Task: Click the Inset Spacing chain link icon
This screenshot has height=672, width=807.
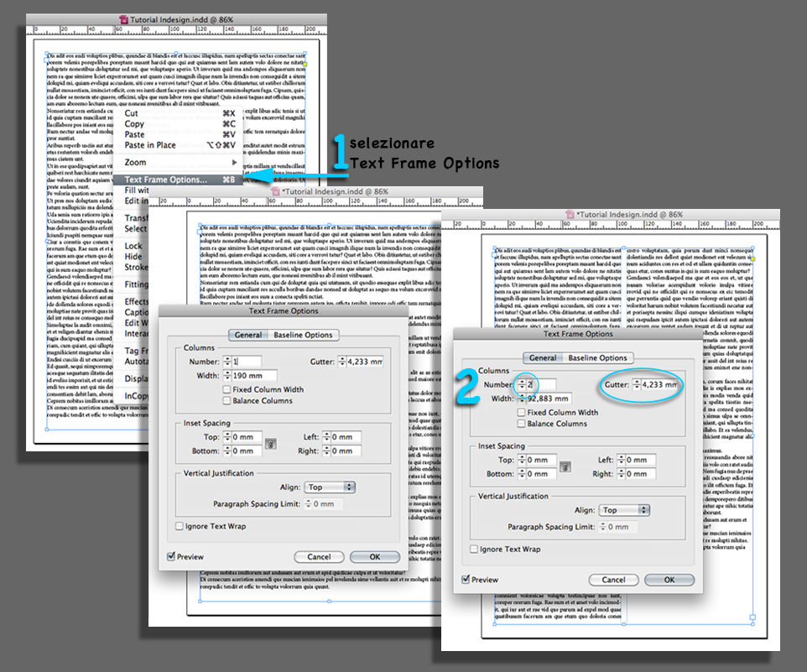Action: (x=565, y=466)
